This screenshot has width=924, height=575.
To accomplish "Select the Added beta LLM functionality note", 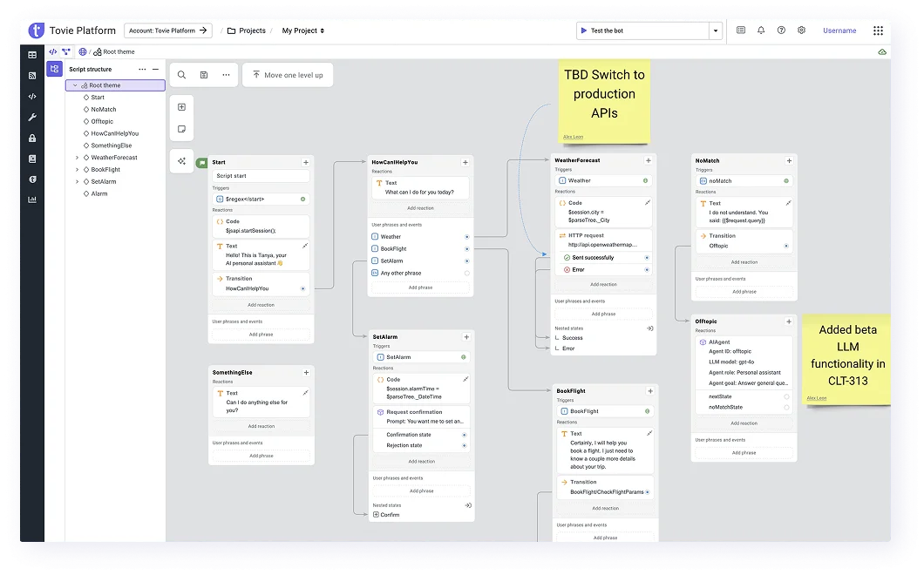I will (846, 359).
